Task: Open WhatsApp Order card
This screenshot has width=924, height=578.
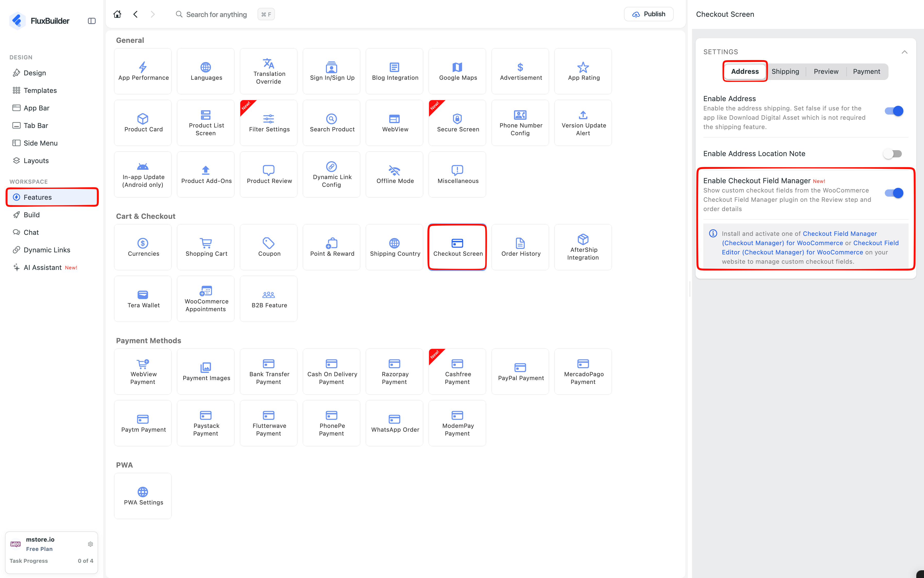Action: click(x=394, y=423)
